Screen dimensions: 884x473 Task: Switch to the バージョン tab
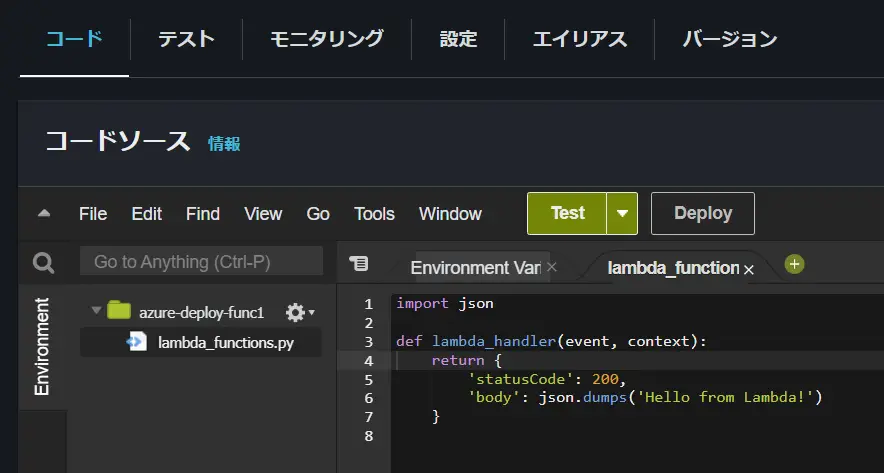730,39
